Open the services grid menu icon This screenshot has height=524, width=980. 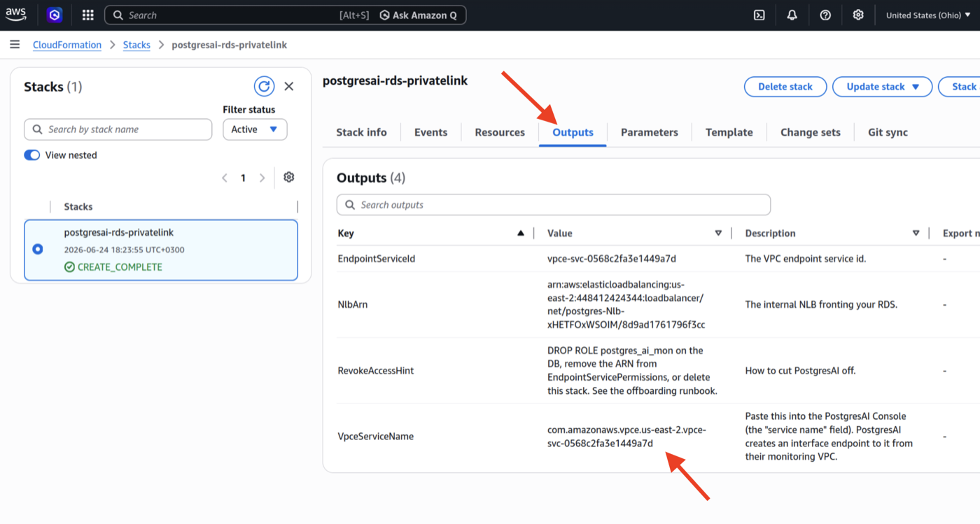(x=87, y=15)
